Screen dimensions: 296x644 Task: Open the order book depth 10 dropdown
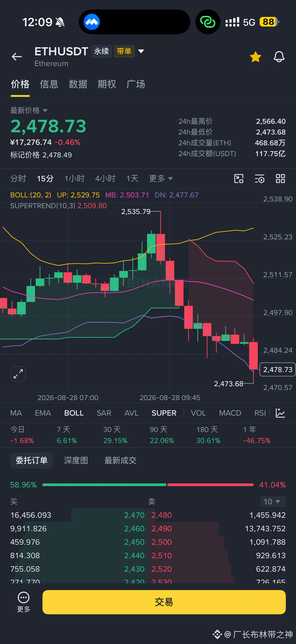pyautogui.click(x=273, y=502)
